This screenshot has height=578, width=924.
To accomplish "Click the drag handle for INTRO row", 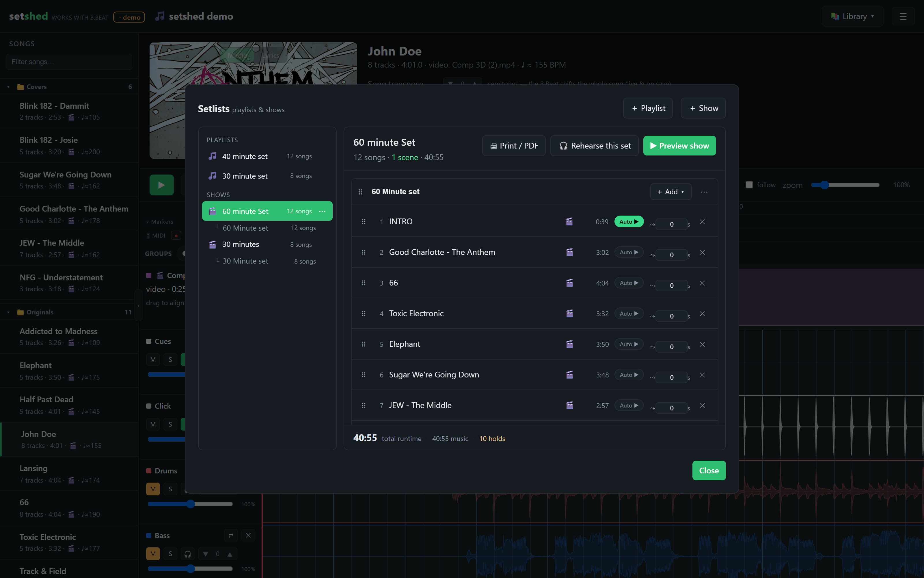I will pyautogui.click(x=363, y=222).
